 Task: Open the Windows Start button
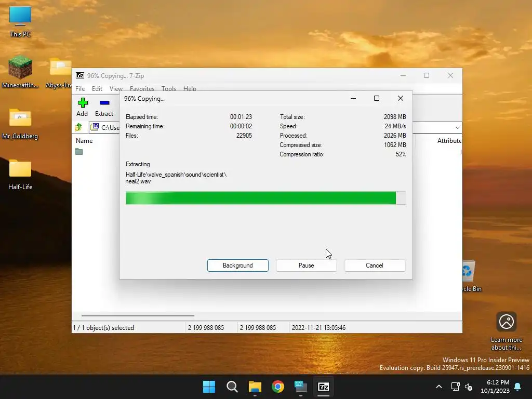(x=209, y=387)
